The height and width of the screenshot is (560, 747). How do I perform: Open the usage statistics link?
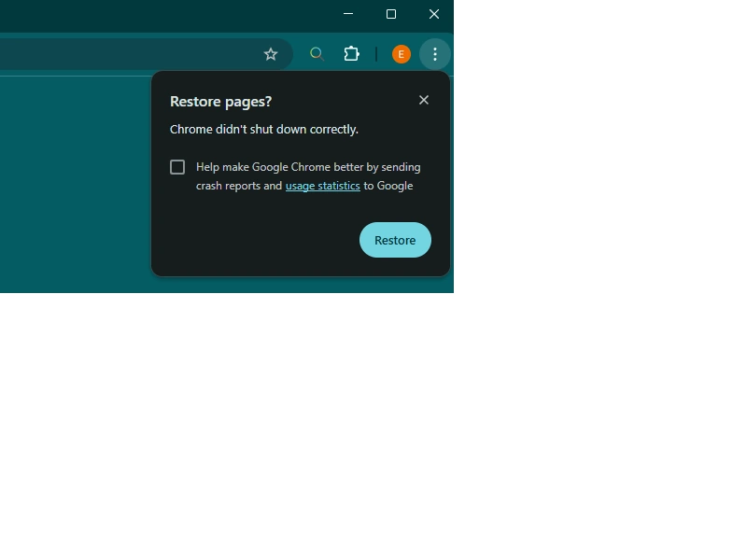click(x=322, y=186)
